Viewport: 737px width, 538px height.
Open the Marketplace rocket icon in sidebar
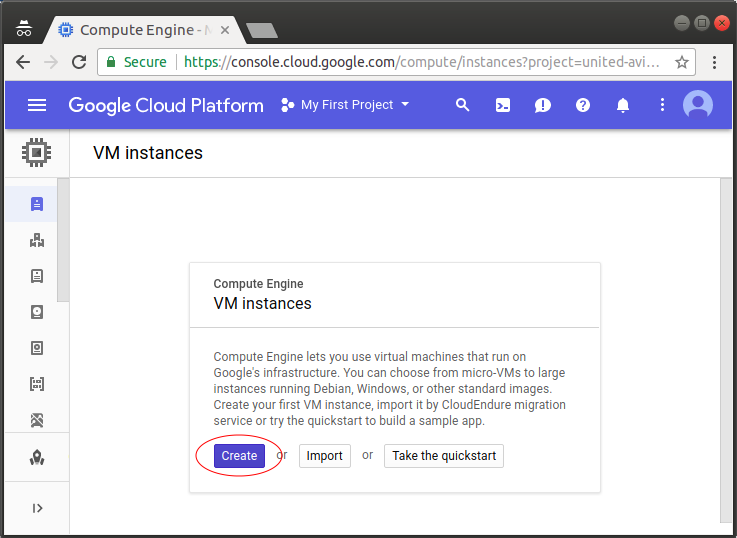click(x=37, y=457)
